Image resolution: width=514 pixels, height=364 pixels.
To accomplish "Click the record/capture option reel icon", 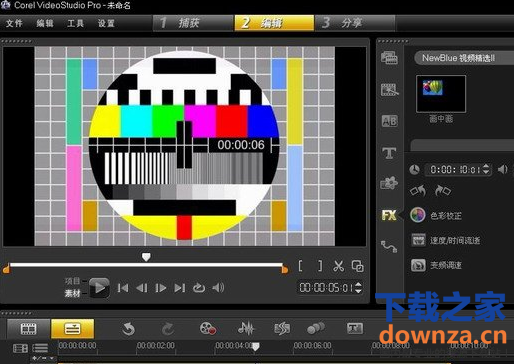I will (208, 328).
